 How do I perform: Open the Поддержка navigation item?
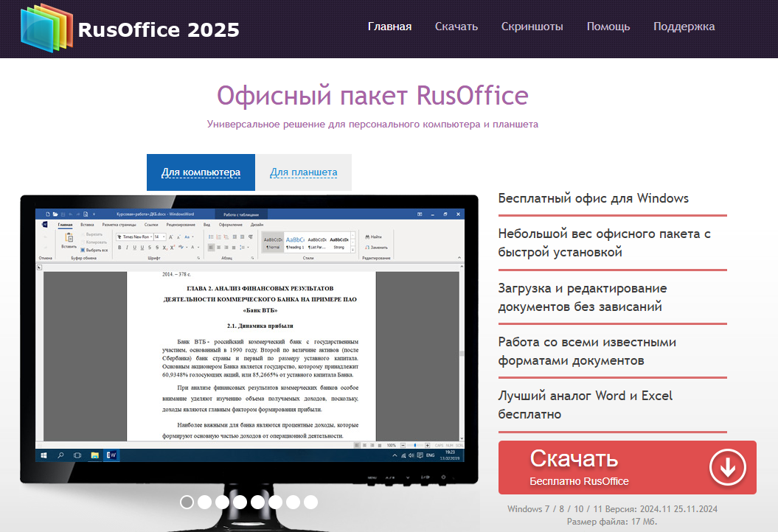pos(684,27)
